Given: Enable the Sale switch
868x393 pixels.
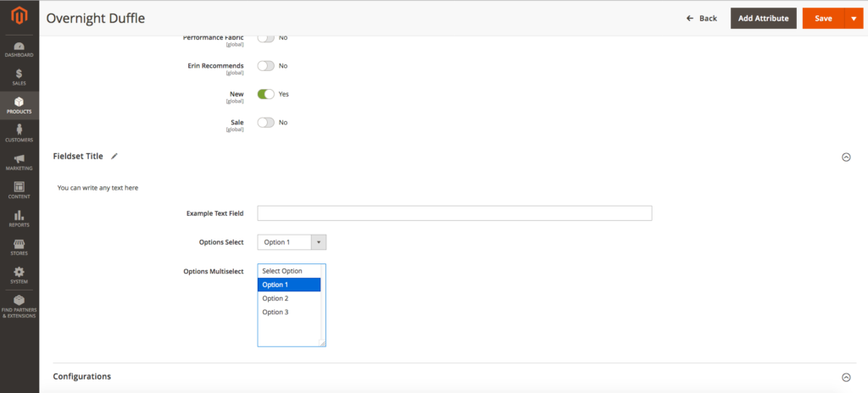Looking at the screenshot, I should point(265,122).
